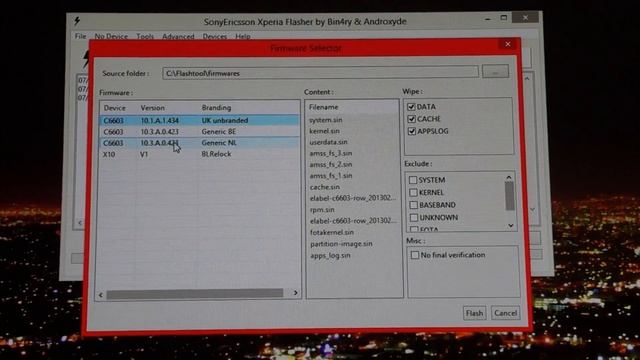Exclude SYSTEM from flashing
This screenshot has width=640, height=360.
(x=413, y=180)
